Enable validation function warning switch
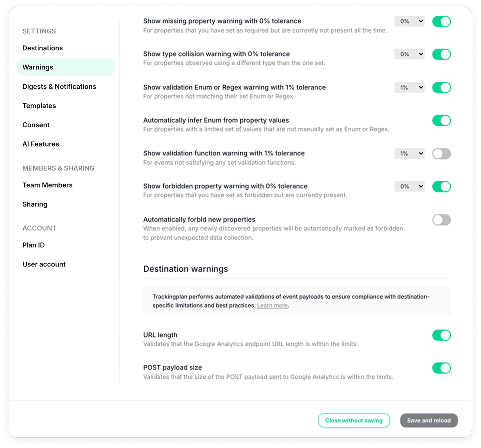This screenshot has width=481, height=448. point(441,154)
